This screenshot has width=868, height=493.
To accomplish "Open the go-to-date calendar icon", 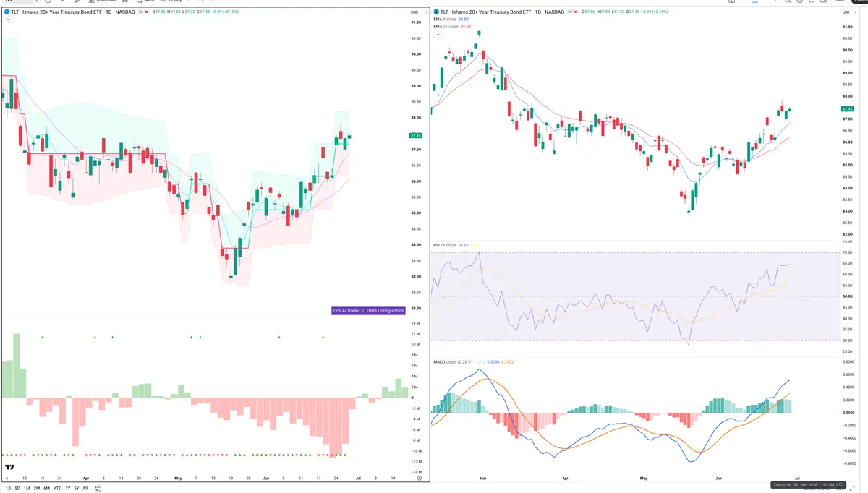I will [x=98, y=489].
